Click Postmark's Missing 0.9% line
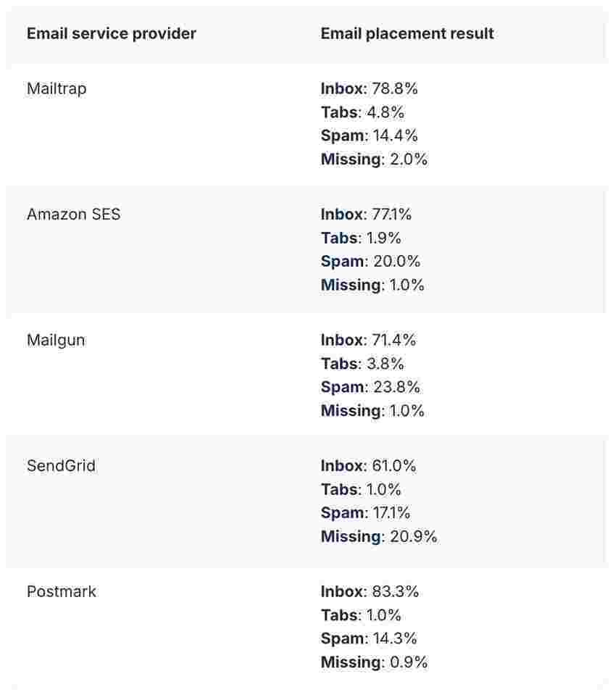 point(374,662)
